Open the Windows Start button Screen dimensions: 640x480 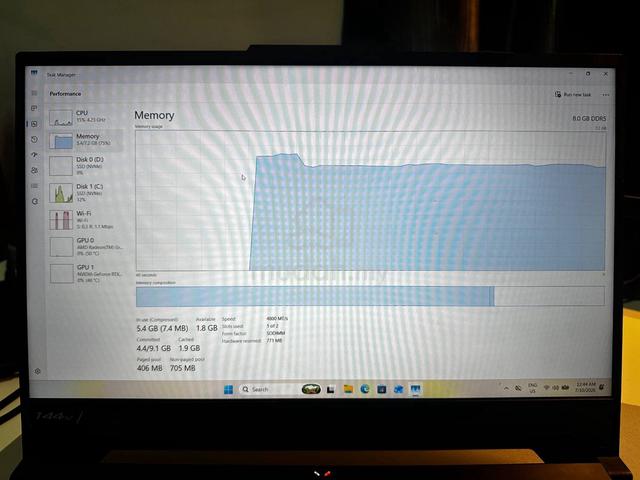tap(229, 389)
